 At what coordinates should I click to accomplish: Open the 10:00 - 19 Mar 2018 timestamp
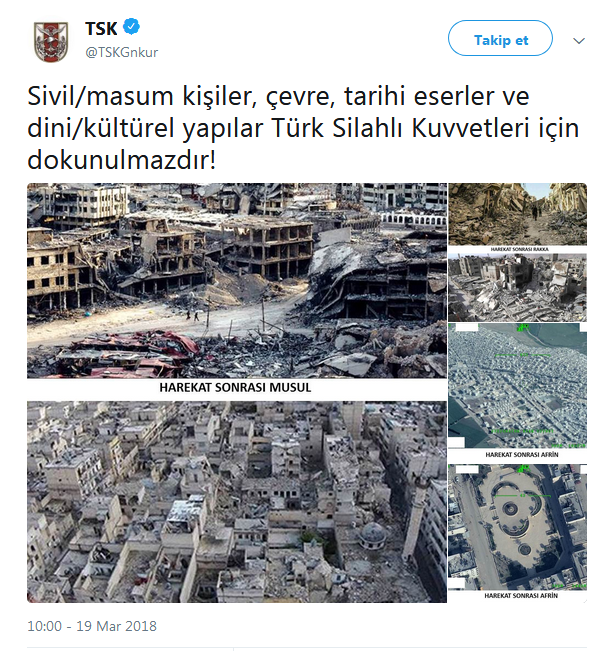(x=92, y=626)
